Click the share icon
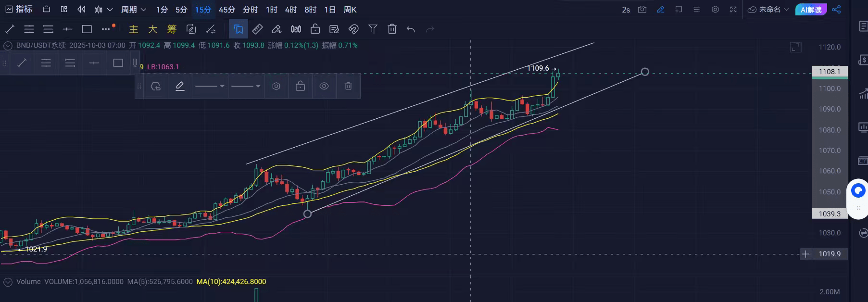Viewport: 868px width, 302px height. pos(836,10)
